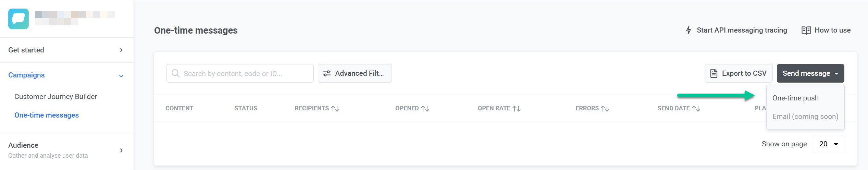868x170 pixels.
Task: Open Customer Journey Builder in sidebar
Action: click(x=55, y=97)
